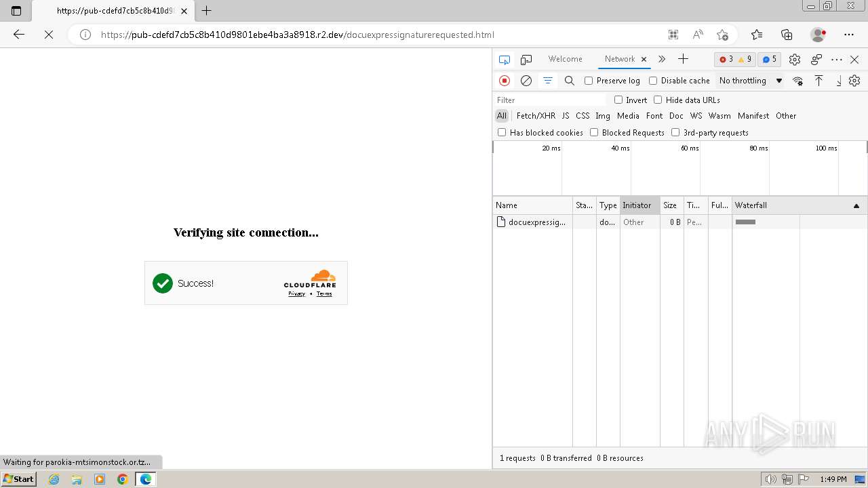Enable Disable cache checkbox
Screen dimensions: 868x488
coord(653,81)
